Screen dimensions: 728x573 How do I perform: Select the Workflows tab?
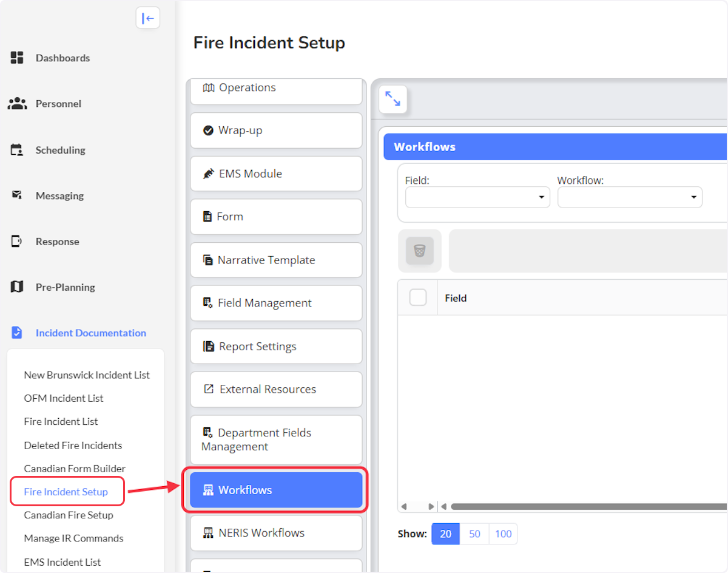[x=276, y=490]
